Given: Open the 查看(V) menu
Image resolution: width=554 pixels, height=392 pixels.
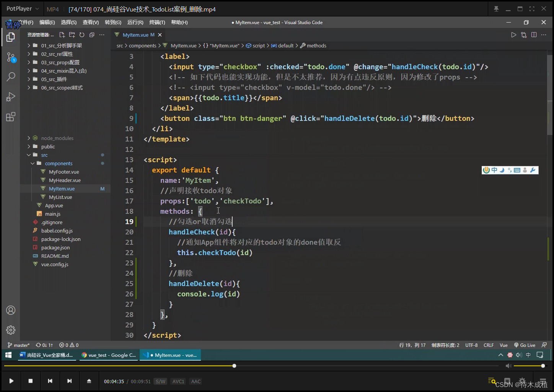Looking at the screenshot, I should pyautogui.click(x=91, y=23).
